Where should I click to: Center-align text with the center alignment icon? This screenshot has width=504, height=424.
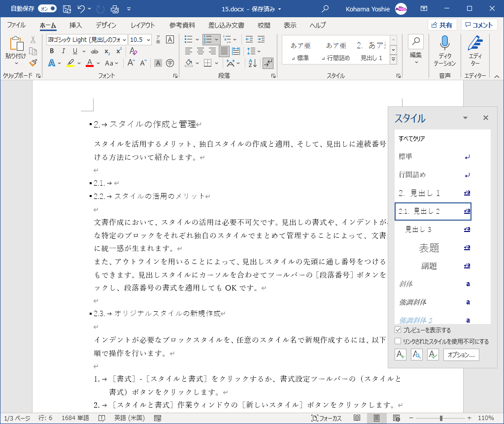(201, 51)
